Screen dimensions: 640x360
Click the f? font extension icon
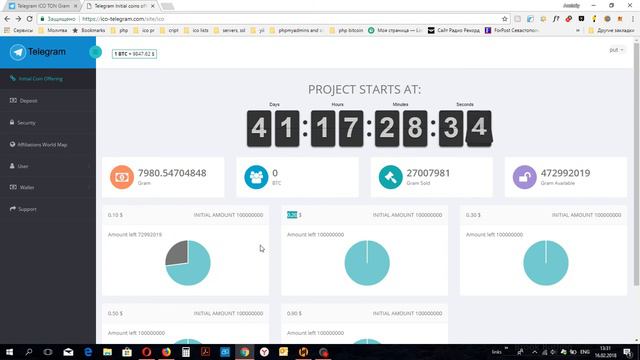[x=556, y=19]
